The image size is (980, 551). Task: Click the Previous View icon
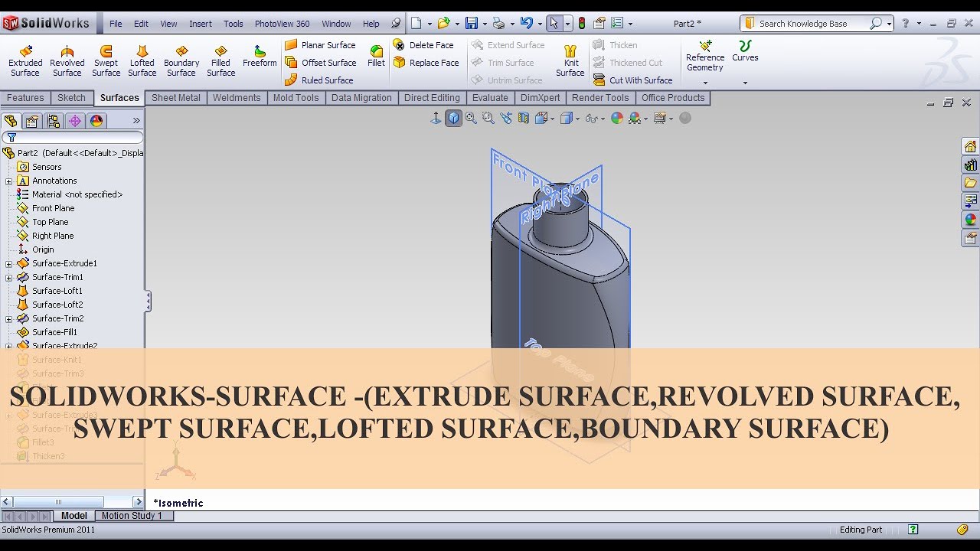click(506, 118)
